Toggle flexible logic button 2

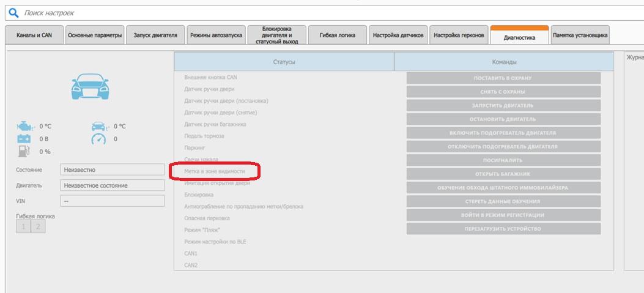coord(38,227)
